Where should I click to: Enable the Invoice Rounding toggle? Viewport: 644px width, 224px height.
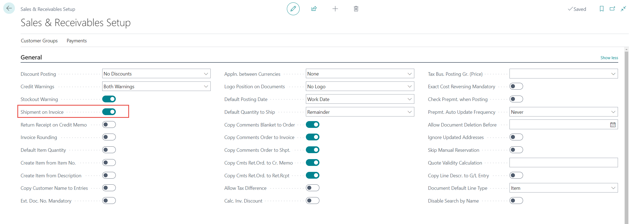point(109,137)
